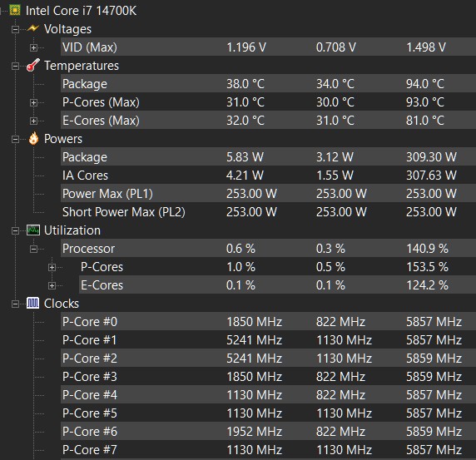Select the P-Core #0 clock row
This screenshot has width=476, height=460.
pos(268,321)
